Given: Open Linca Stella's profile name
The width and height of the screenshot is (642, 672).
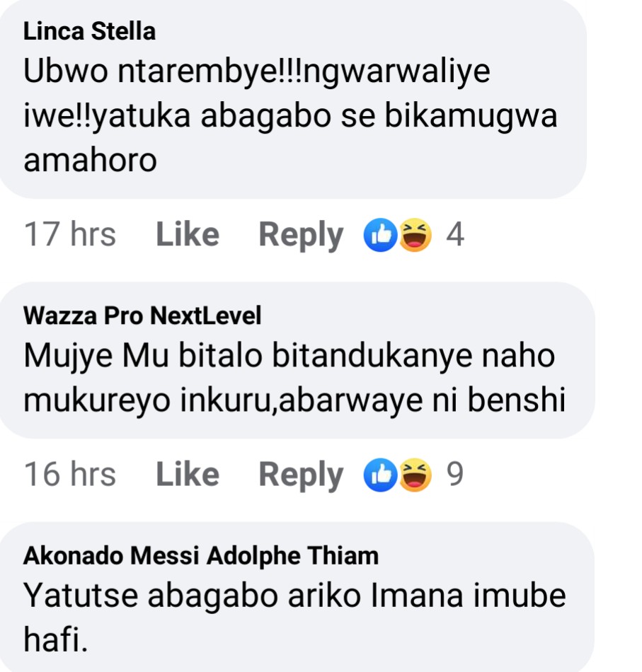Looking at the screenshot, I should (90, 32).
